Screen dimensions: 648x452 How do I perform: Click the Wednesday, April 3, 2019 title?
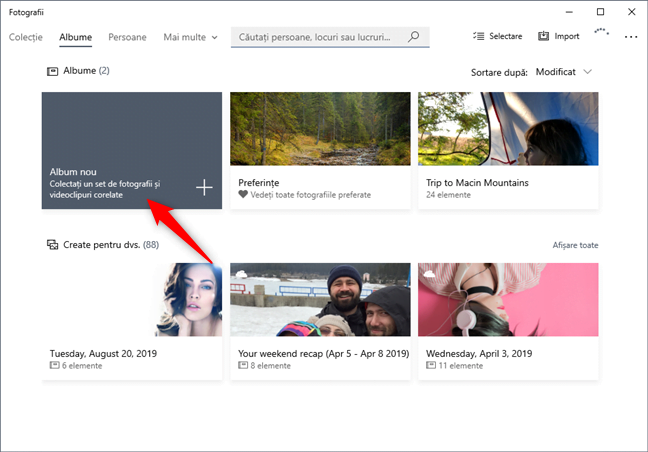pyautogui.click(x=479, y=354)
